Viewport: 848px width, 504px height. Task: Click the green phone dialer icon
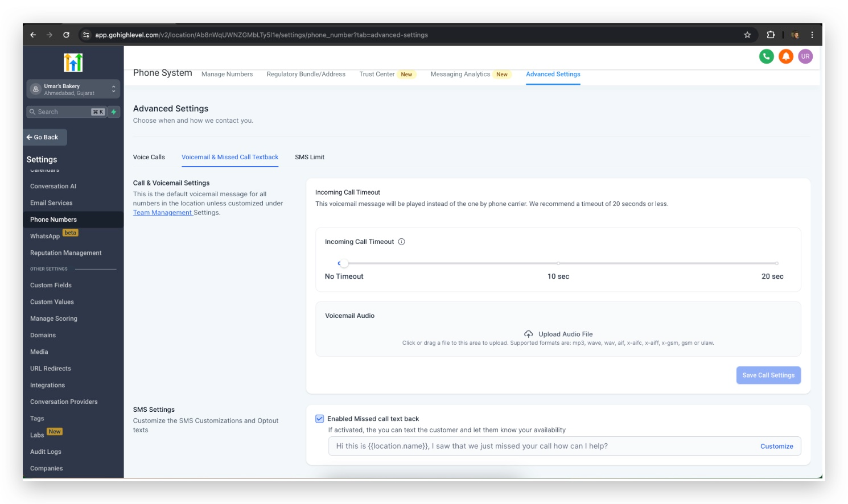(x=767, y=56)
